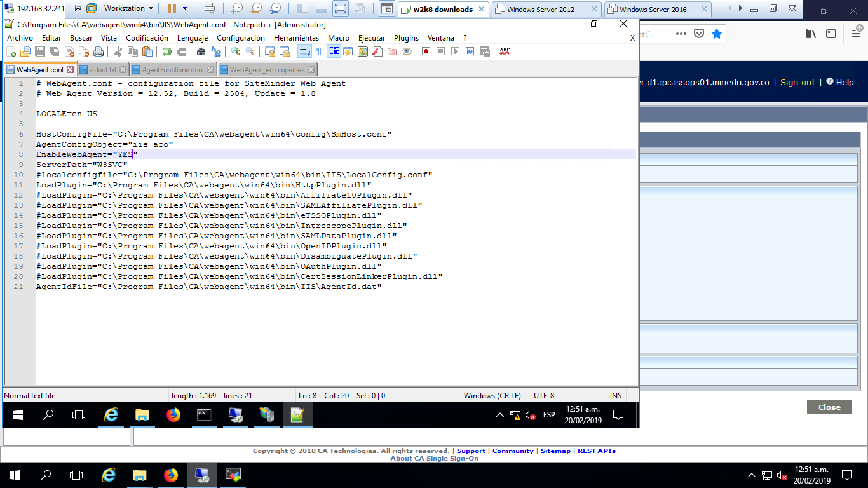Screen dimensions: 868x488
Task: Open Firefox page actions ellipsis menu
Action: (681, 34)
